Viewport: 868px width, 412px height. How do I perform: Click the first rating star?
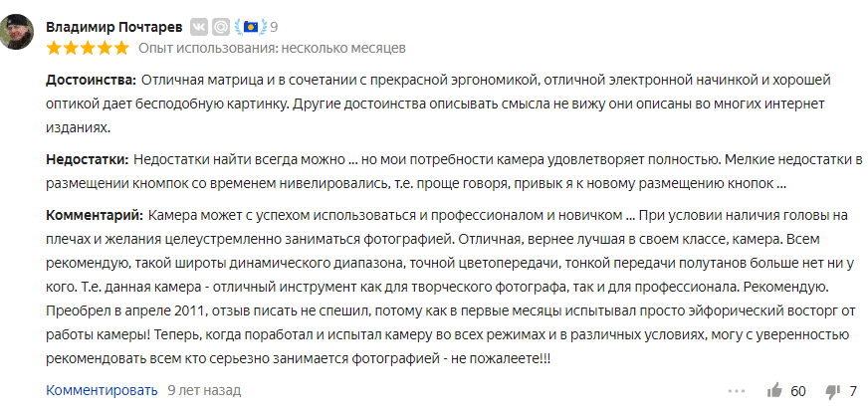click(54, 48)
